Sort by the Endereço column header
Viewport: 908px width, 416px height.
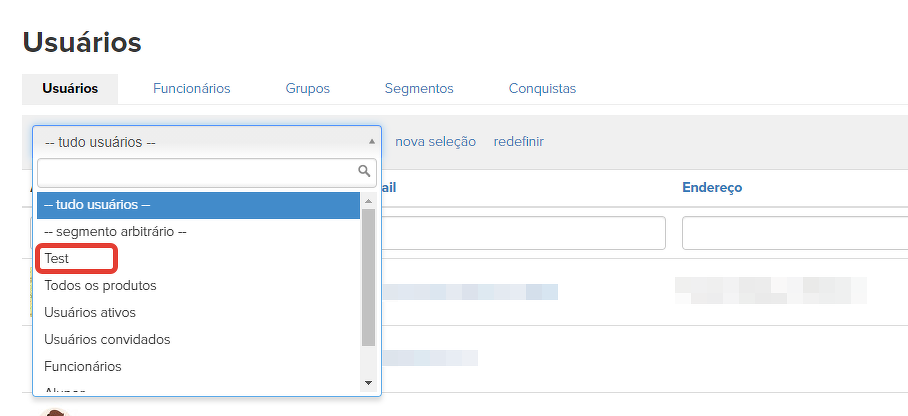(x=711, y=188)
